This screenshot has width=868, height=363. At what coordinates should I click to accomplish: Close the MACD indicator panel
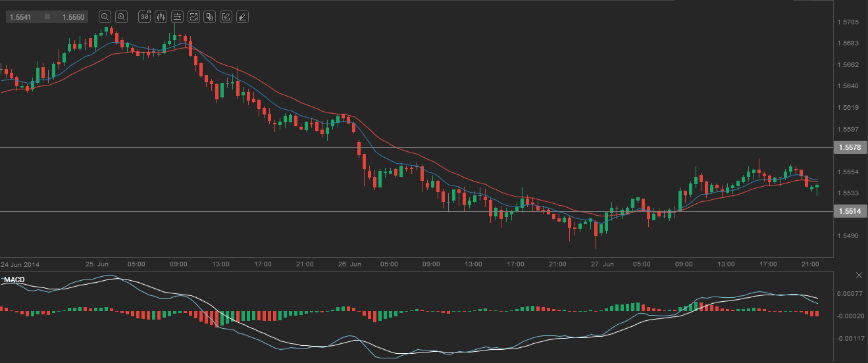[x=858, y=275]
